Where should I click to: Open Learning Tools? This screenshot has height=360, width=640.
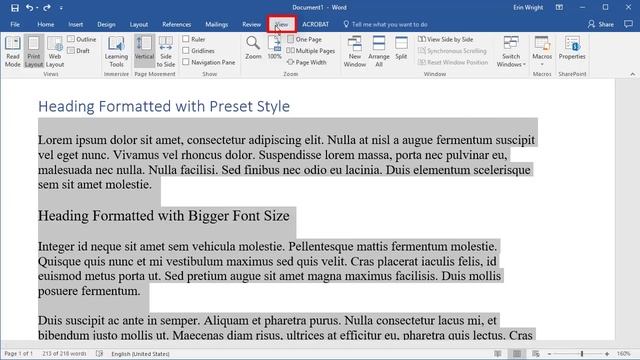[x=116, y=51]
